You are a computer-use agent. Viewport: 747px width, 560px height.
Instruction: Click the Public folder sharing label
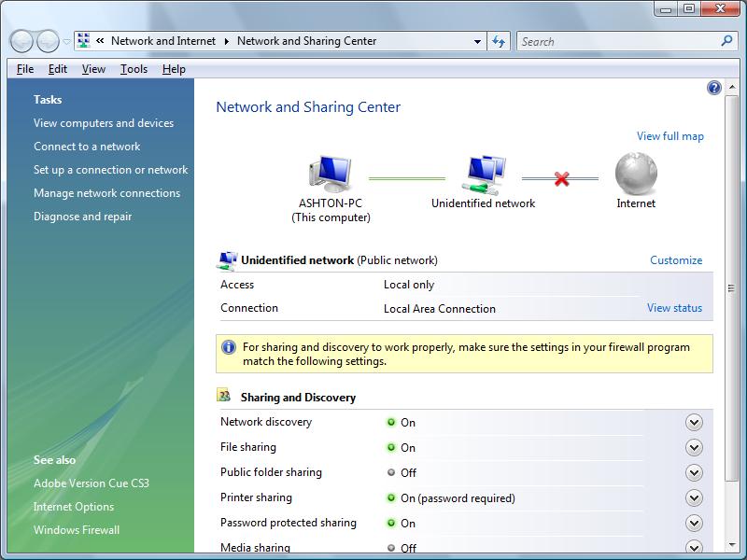[271, 472]
